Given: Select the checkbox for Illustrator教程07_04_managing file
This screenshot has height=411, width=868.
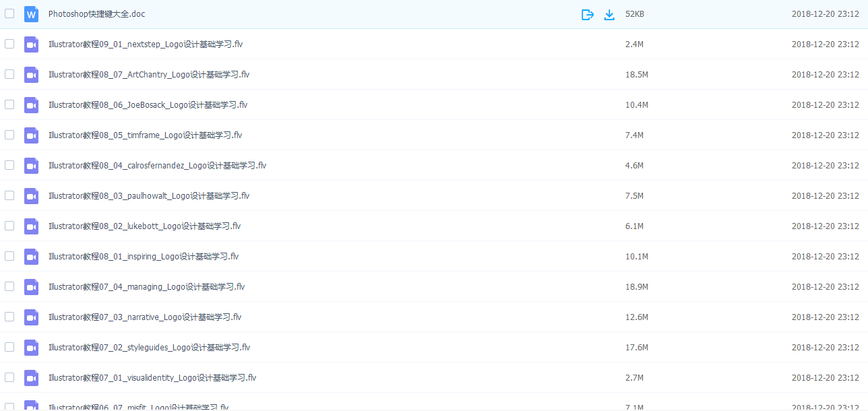Looking at the screenshot, I should (x=9, y=286).
